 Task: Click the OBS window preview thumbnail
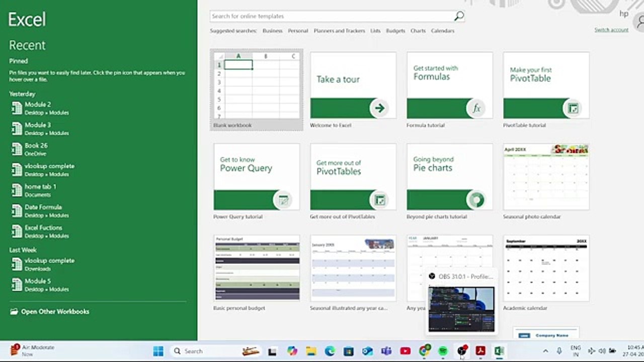pyautogui.click(x=461, y=309)
